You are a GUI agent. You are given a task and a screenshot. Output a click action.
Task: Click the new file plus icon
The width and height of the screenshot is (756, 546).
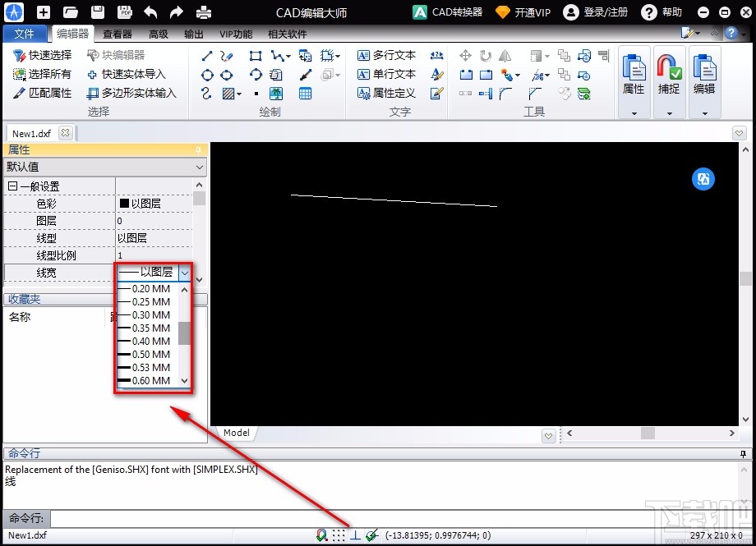[x=44, y=12]
